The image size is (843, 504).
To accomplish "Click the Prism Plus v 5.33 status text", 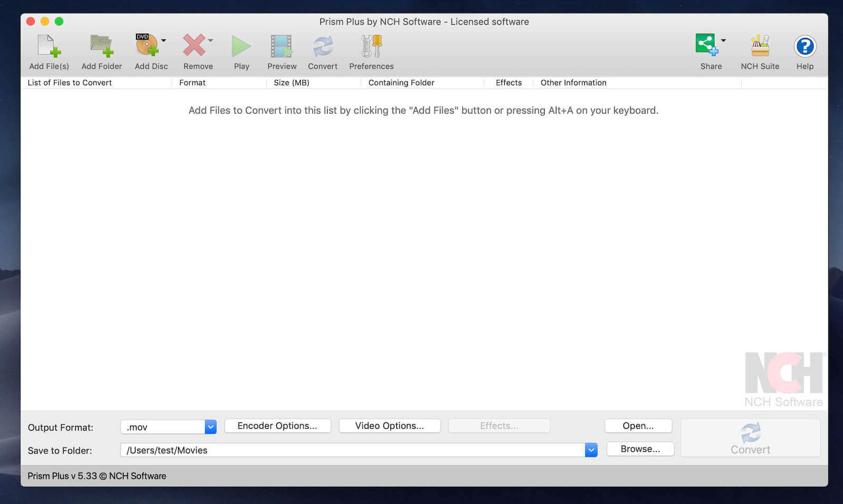I will click(97, 476).
